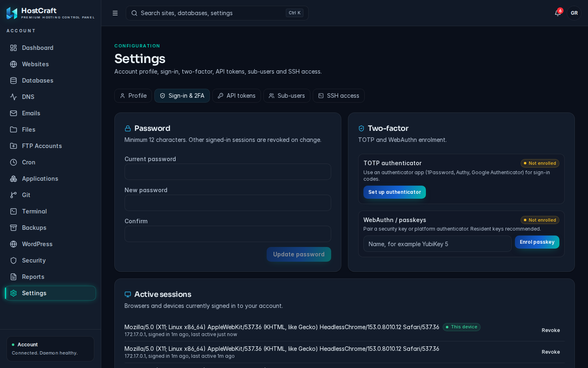
Task: Open the Databases section icon
Action: pos(13,81)
